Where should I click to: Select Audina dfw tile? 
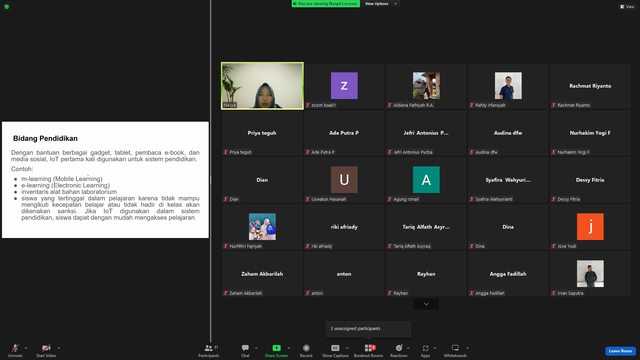tap(508, 133)
